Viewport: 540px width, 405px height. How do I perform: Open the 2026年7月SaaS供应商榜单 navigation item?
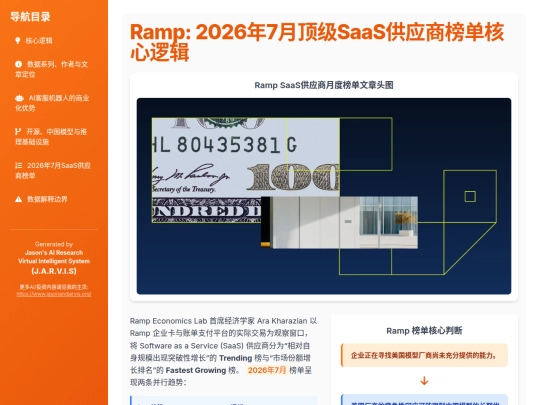[x=54, y=170]
